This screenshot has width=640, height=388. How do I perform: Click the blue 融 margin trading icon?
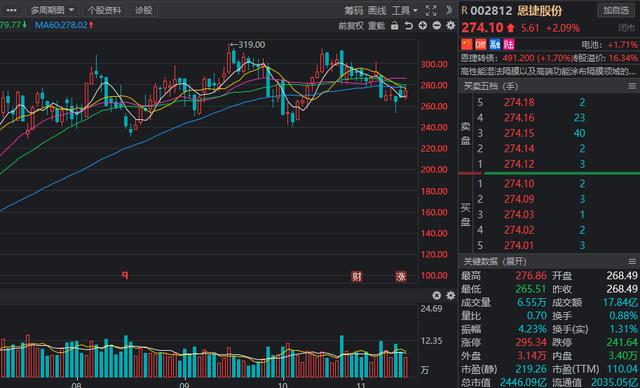(x=495, y=44)
